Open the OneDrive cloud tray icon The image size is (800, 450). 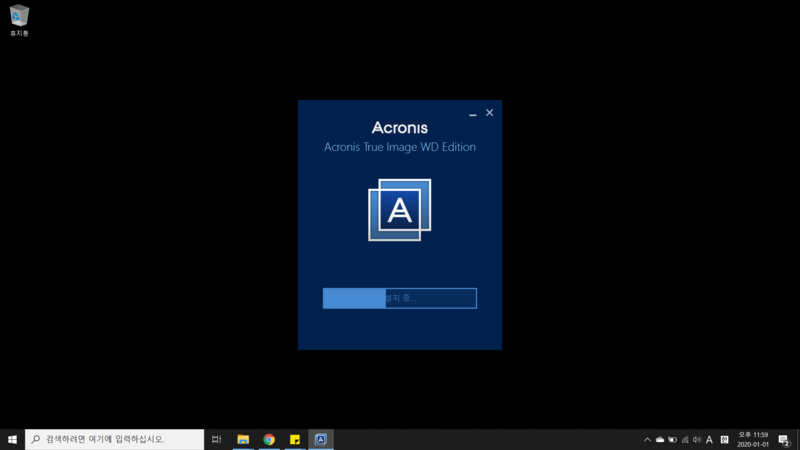click(x=660, y=439)
